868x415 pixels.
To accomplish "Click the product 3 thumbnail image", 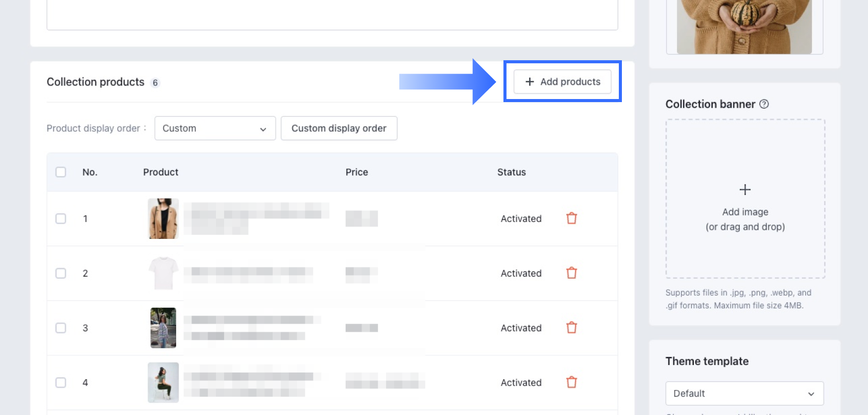I will pyautogui.click(x=163, y=328).
